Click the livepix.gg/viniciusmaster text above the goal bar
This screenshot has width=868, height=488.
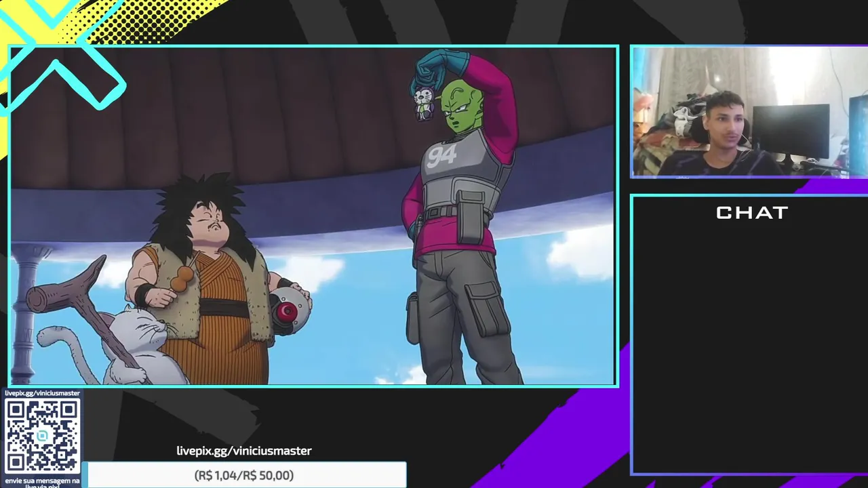(244, 451)
